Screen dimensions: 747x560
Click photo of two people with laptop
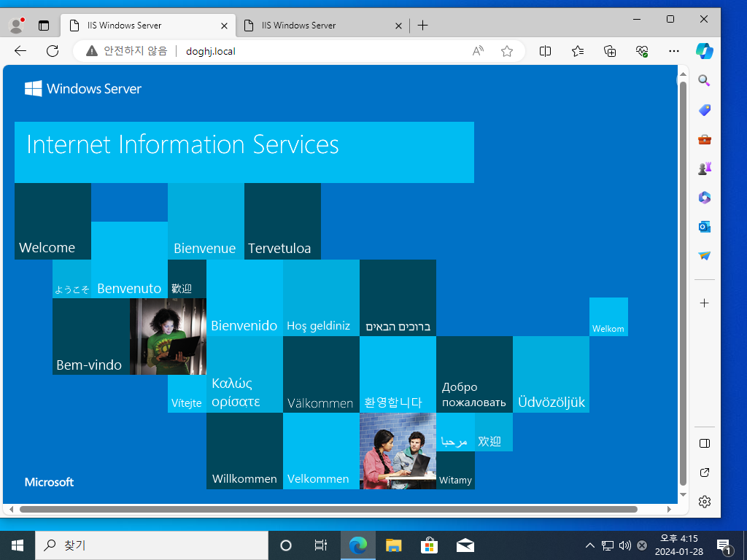point(398,451)
